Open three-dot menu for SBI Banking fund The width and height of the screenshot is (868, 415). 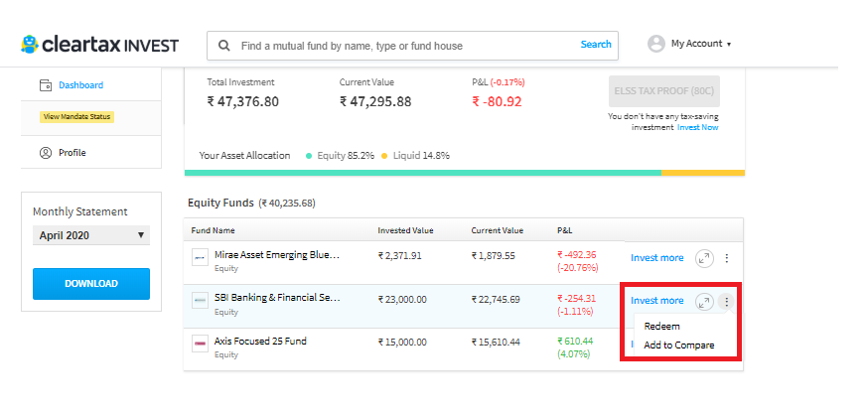[727, 302]
